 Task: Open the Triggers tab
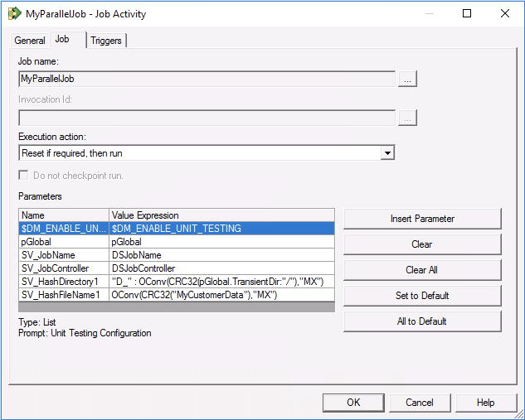pyautogui.click(x=106, y=41)
